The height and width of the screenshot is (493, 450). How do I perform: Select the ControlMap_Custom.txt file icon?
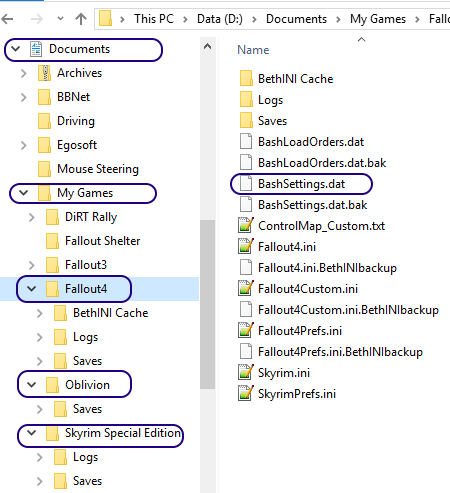(x=246, y=226)
